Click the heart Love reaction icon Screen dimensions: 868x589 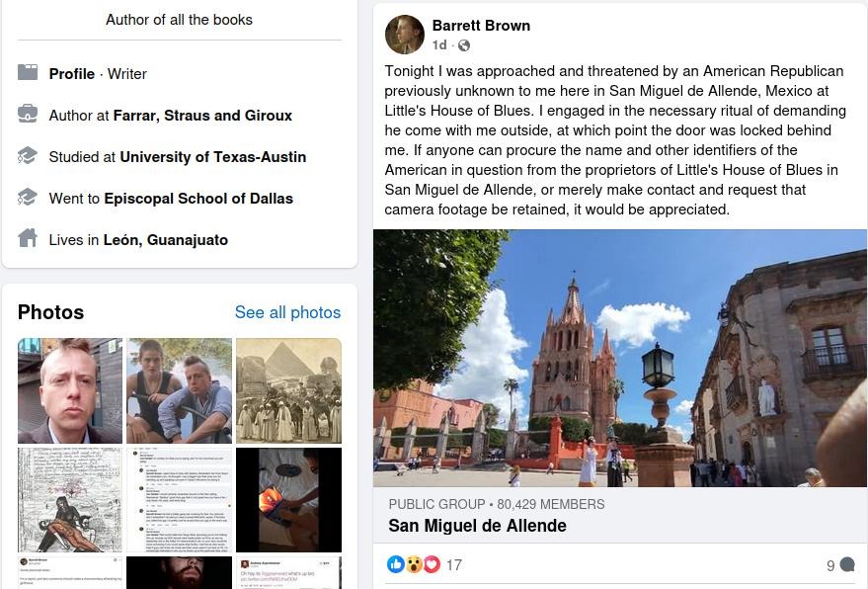coord(432,564)
